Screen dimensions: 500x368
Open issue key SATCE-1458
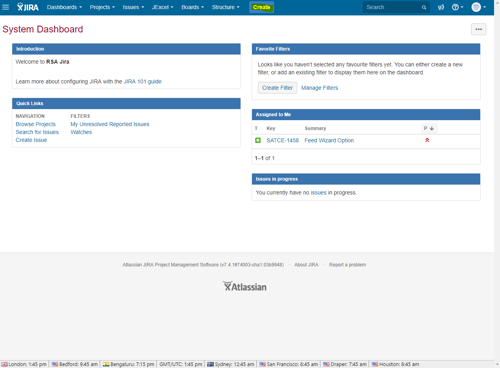tap(282, 140)
